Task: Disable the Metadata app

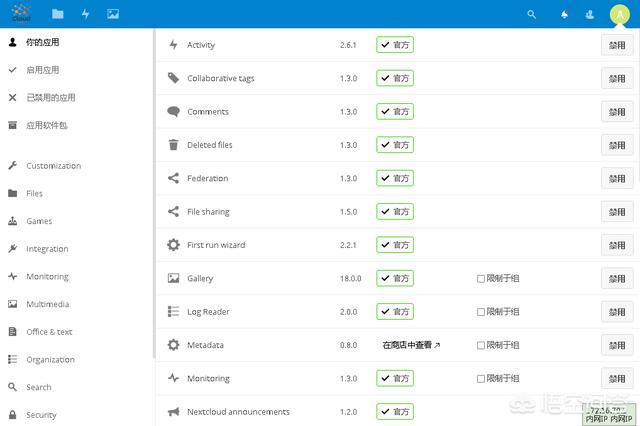Action: [x=617, y=346]
